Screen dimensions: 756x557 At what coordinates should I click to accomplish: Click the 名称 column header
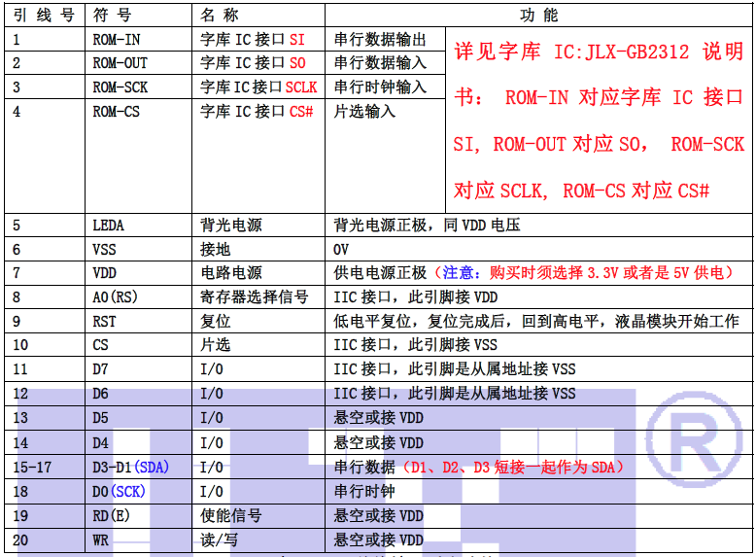(219, 16)
